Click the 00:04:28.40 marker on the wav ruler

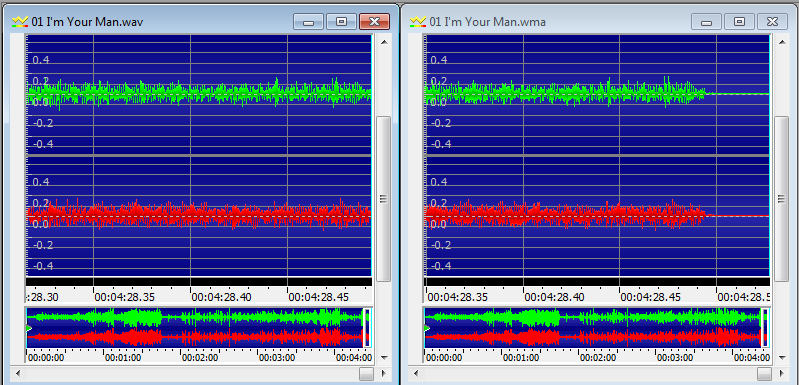[222, 296]
